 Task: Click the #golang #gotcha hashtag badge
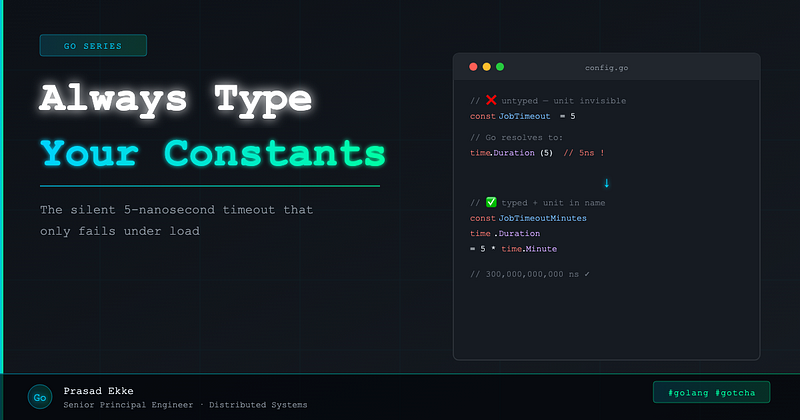click(x=711, y=392)
